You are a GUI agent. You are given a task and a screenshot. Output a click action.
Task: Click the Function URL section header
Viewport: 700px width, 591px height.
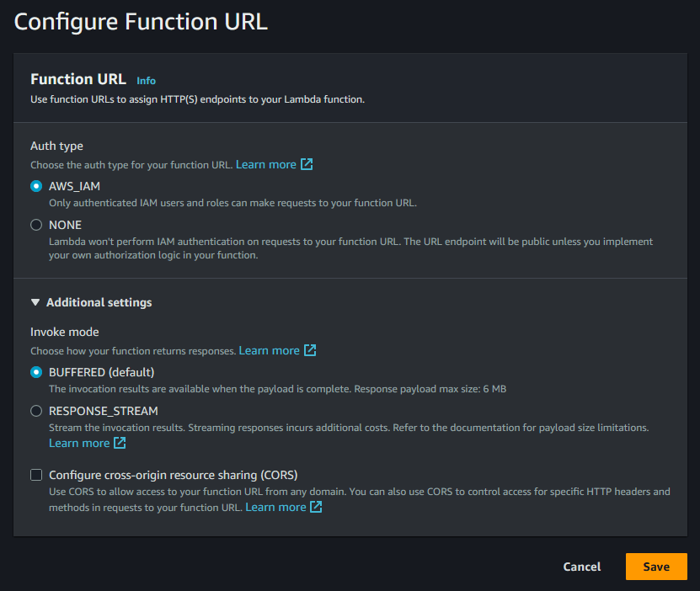point(77,79)
